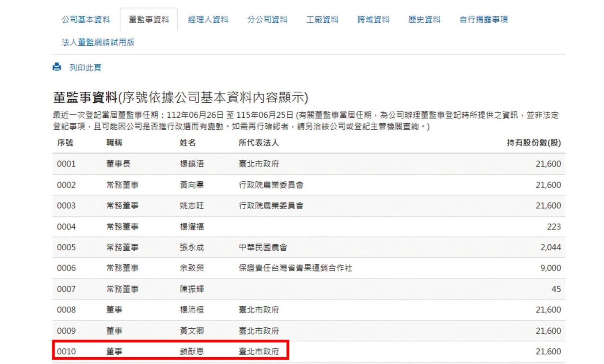This screenshot has width=604, height=364.
Task: Select the 董監事資料 tab
Action: (149, 19)
